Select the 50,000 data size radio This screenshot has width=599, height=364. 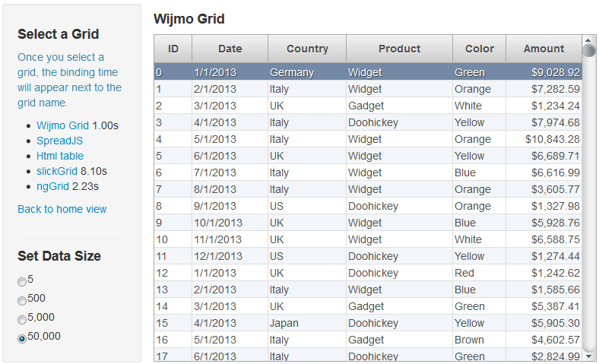click(22, 339)
